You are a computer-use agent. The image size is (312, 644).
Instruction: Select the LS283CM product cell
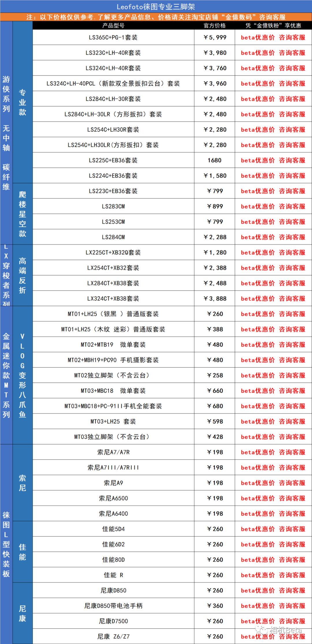tap(113, 206)
